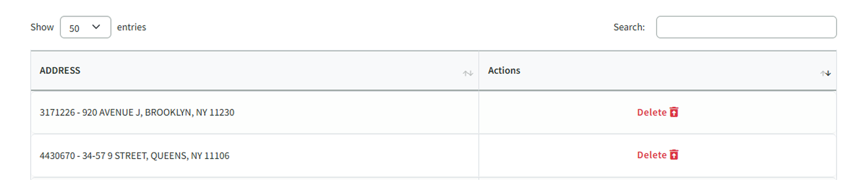868x180 pixels.
Task: Click trash icon for 920 Avenue J row
Action: 674,112
